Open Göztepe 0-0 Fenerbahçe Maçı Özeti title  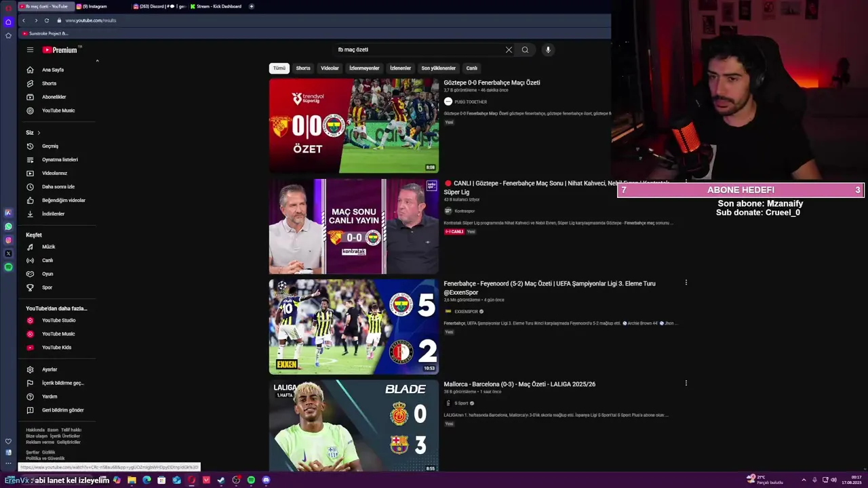point(492,83)
